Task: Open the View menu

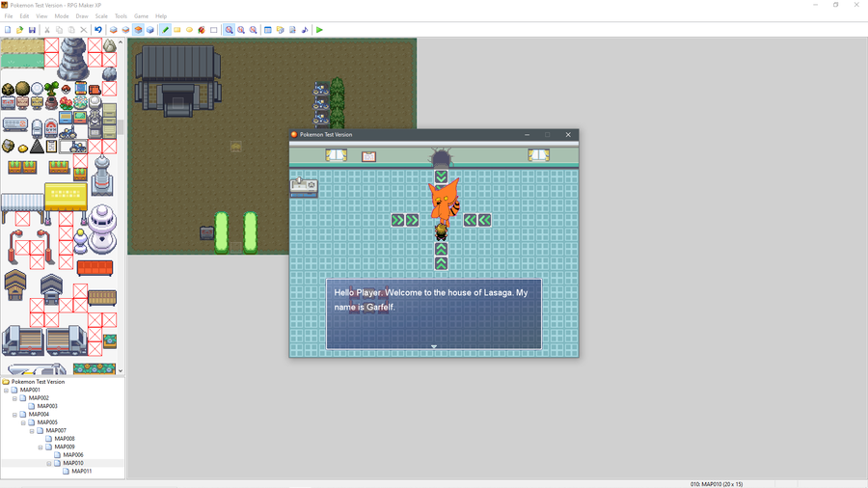Action: (x=41, y=16)
